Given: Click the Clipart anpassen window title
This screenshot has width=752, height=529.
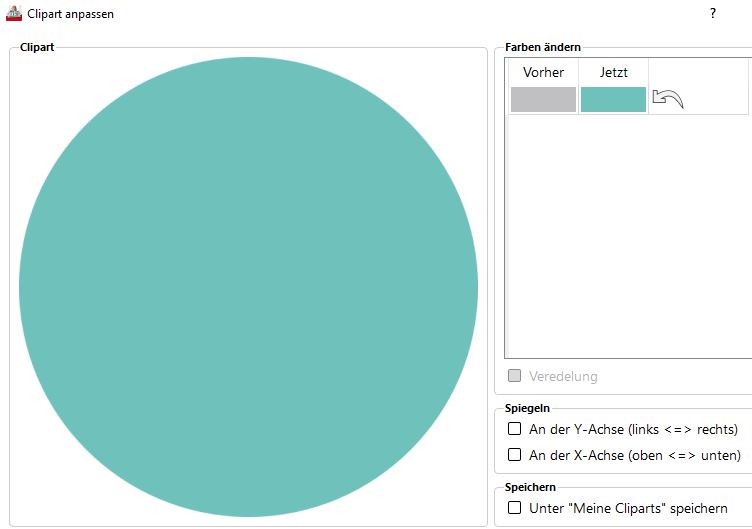Looking at the screenshot, I should (70, 14).
